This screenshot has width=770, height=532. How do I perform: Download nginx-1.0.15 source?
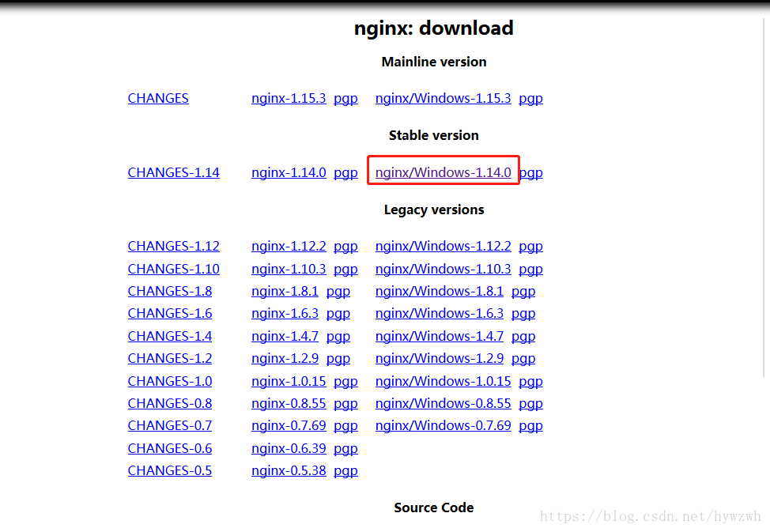coord(289,382)
